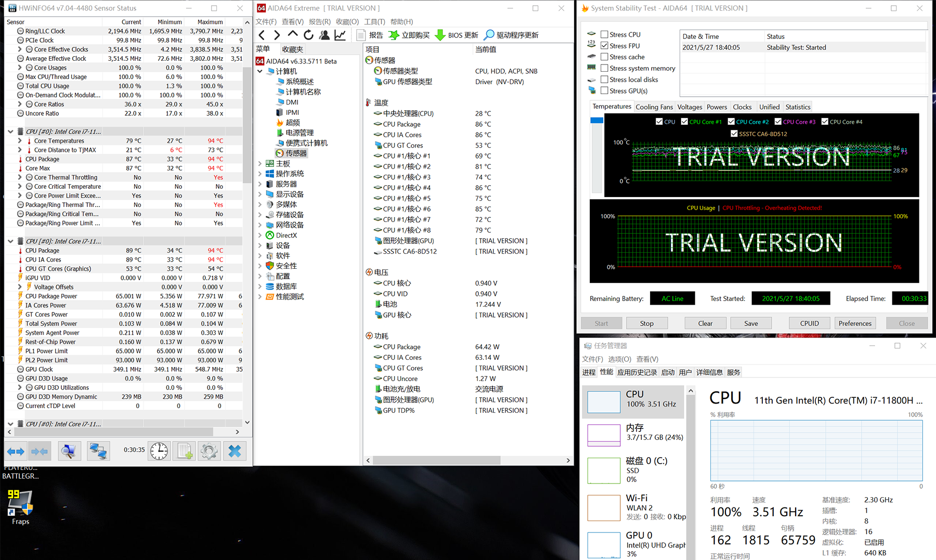
Task: Click the AIDA64 forward navigation arrow
Action: coord(277,35)
